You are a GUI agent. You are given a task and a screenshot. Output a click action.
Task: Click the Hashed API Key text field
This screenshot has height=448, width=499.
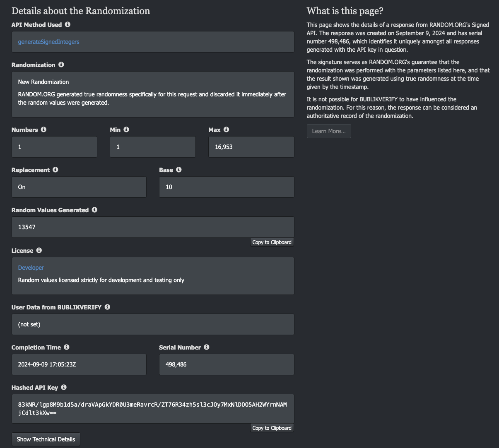(x=153, y=408)
